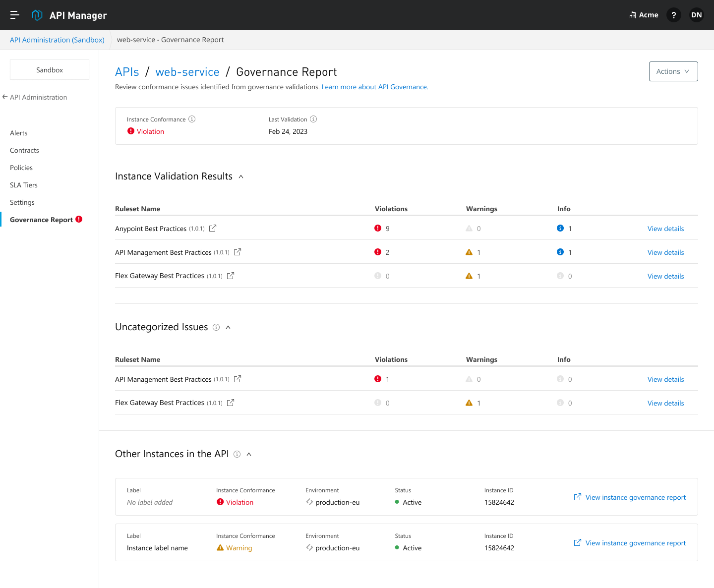This screenshot has width=714, height=588.
Task: Open SLA Tiers in the sidebar
Action: click(x=24, y=185)
